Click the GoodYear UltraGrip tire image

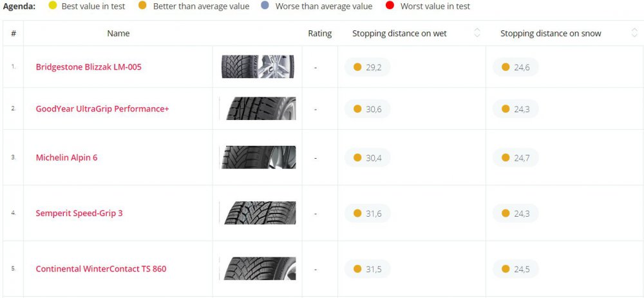coord(258,109)
